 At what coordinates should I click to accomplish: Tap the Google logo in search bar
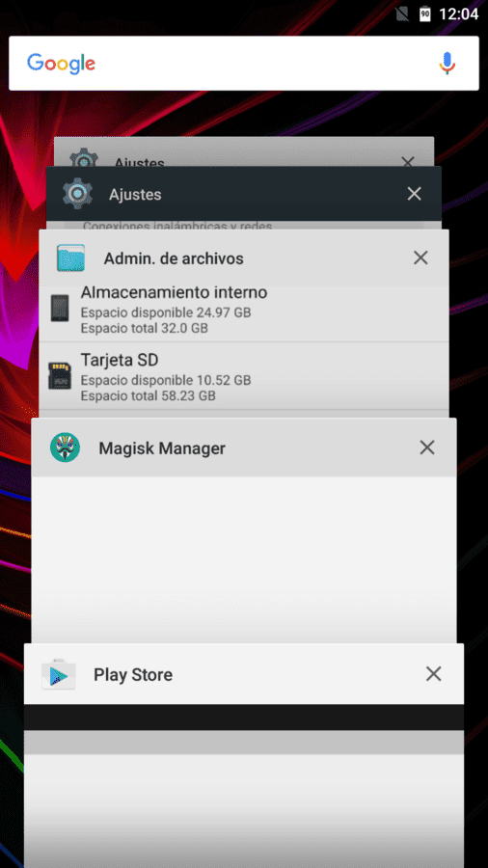pos(61,64)
